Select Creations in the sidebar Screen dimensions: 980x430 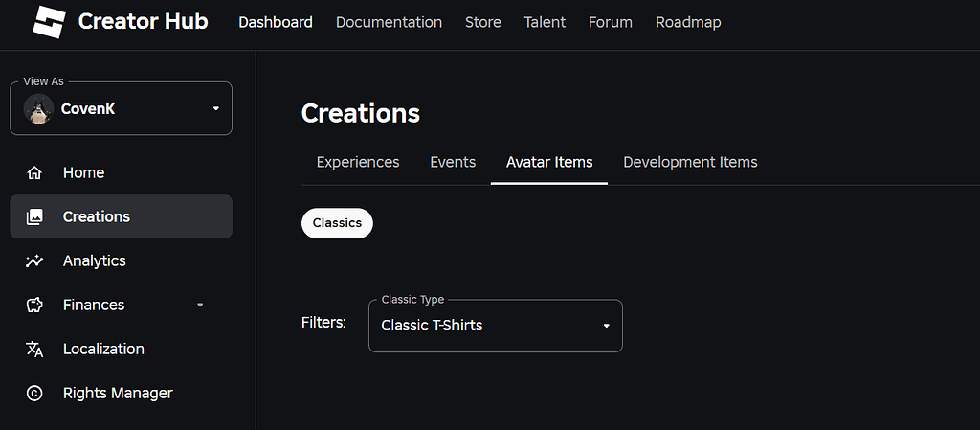click(x=122, y=216)
